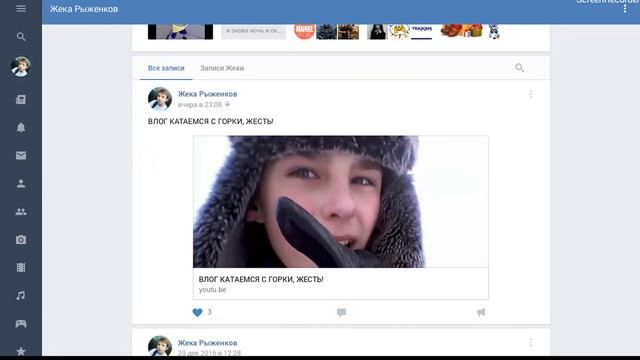640x360 pixels.
Task: Open the profile avatar in sidebar
Action: click(x=21, y=67)
